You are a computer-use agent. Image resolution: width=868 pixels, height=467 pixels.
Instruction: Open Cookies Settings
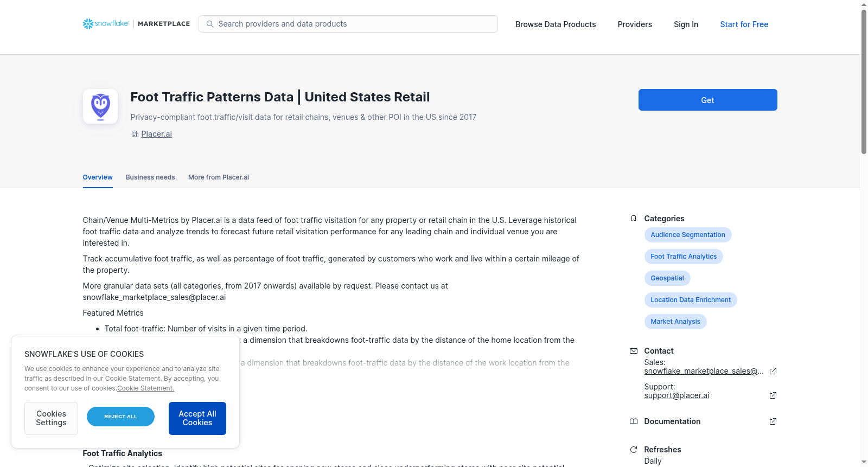click(51, 418)
